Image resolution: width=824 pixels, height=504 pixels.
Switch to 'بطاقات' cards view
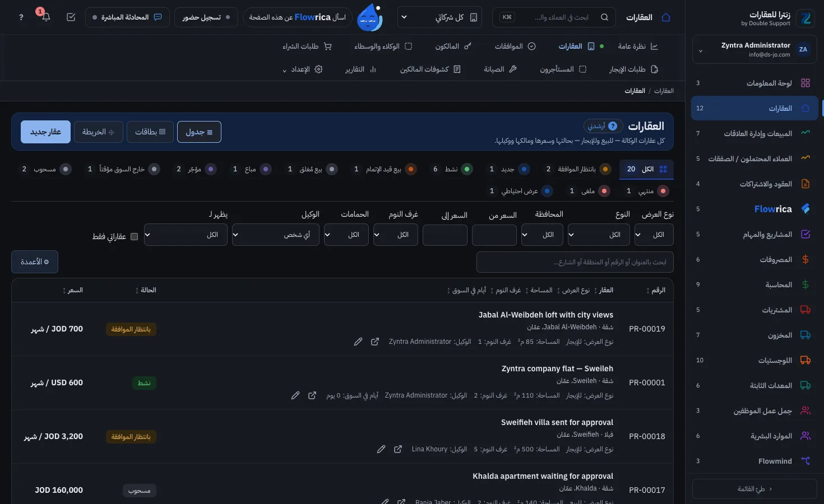click(150, 132)
